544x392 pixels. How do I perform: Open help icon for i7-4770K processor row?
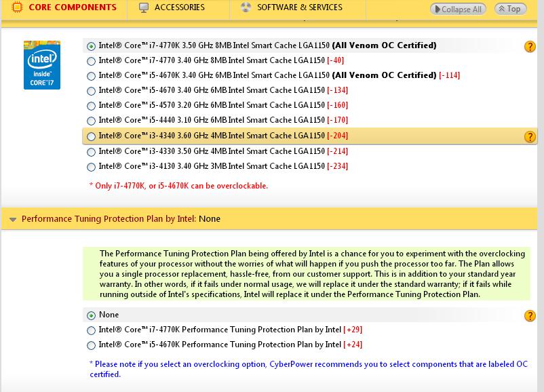(x=530, y=46)
